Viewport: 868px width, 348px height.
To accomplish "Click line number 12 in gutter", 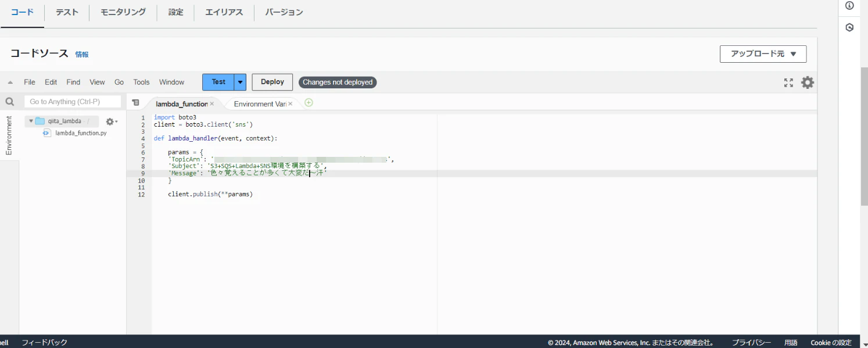I will [141, 195].
